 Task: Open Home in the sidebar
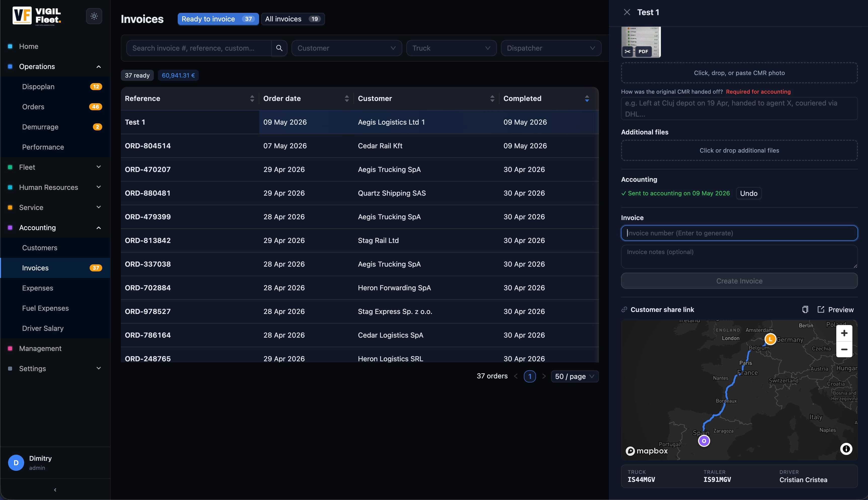click(x=55, y=46)
